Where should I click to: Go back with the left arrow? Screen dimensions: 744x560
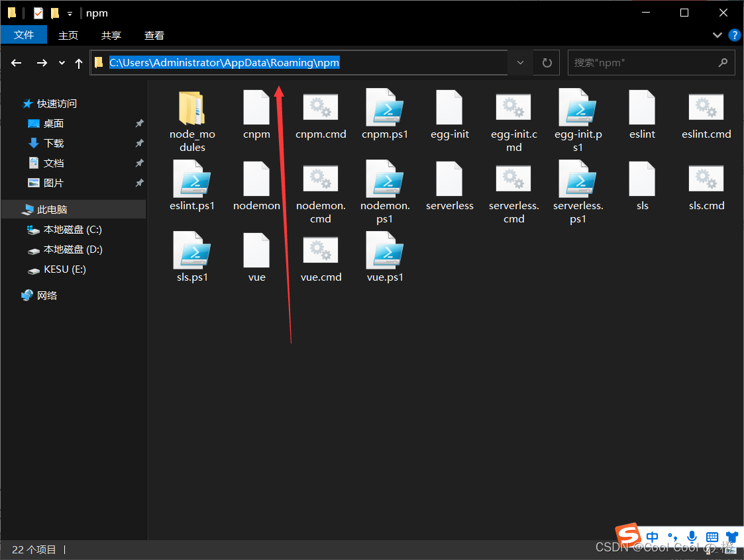(x=17, y=63)
